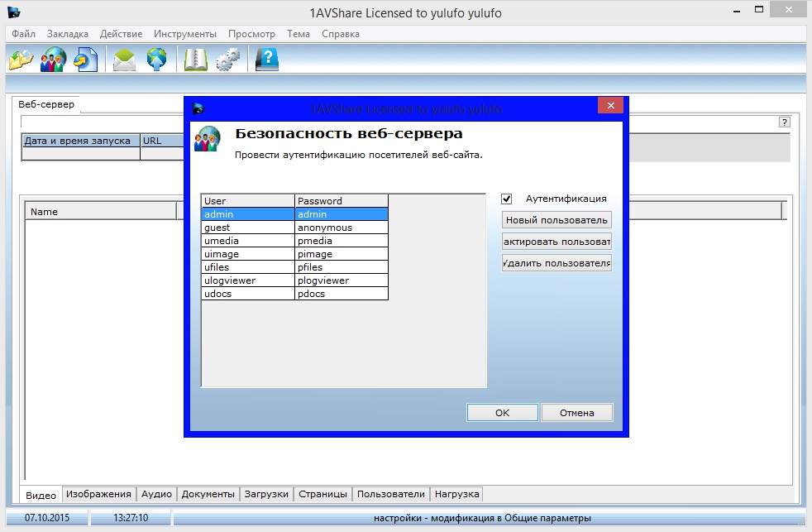
Task: Click the small question mark help box
Action: coord(785,122)
